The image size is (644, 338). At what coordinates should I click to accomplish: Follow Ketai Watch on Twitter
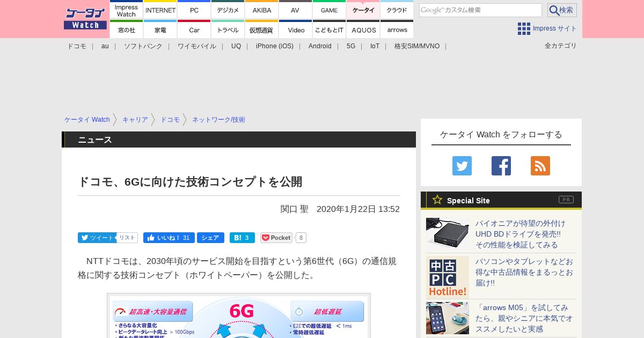(x=462, y=166)
